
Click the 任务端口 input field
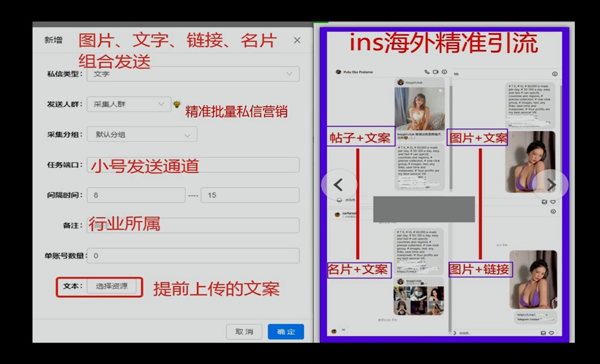click(193, 165)
